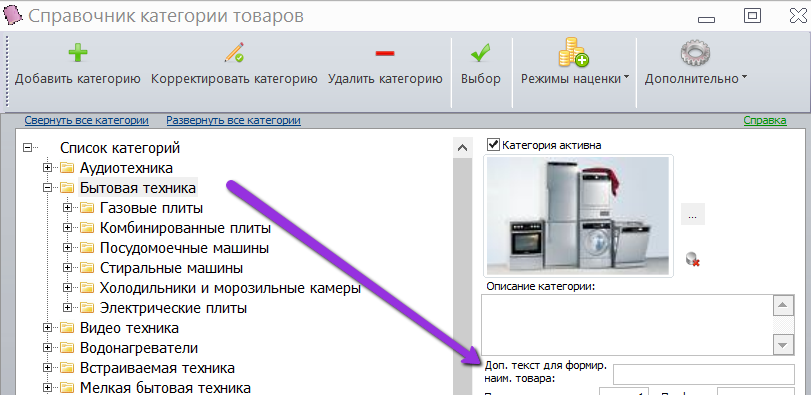Click the pencil Edit category icon
The height and width of the screenshot is (395, 811).
pos(234,53)
